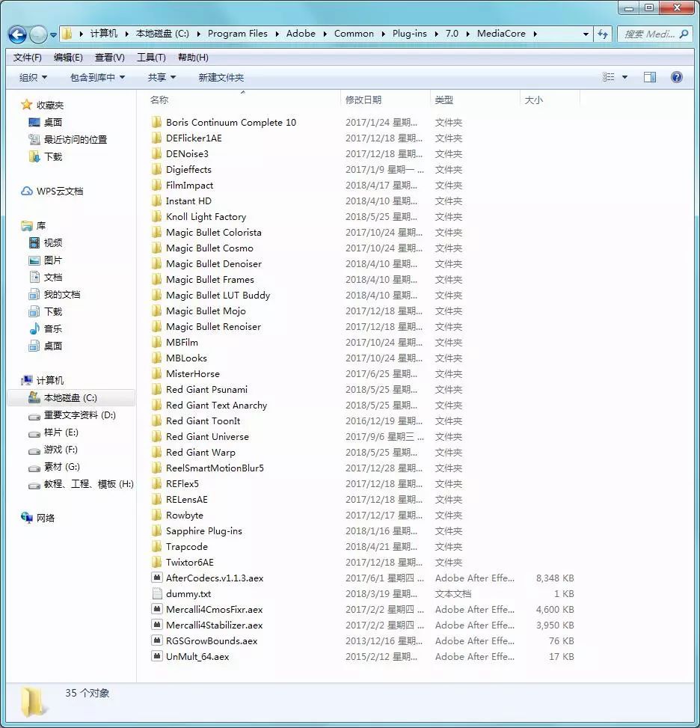This screenshot has height=728, width=700.
Task: Select 我的文档 in libraries
Action: click(x=62, y=294)
